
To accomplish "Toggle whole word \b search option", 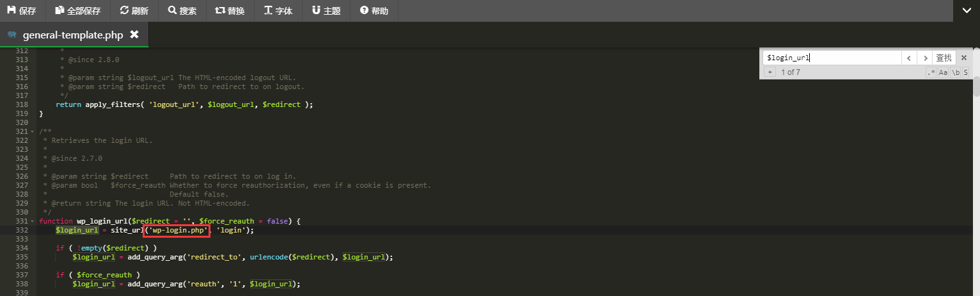I will (955, 72).
